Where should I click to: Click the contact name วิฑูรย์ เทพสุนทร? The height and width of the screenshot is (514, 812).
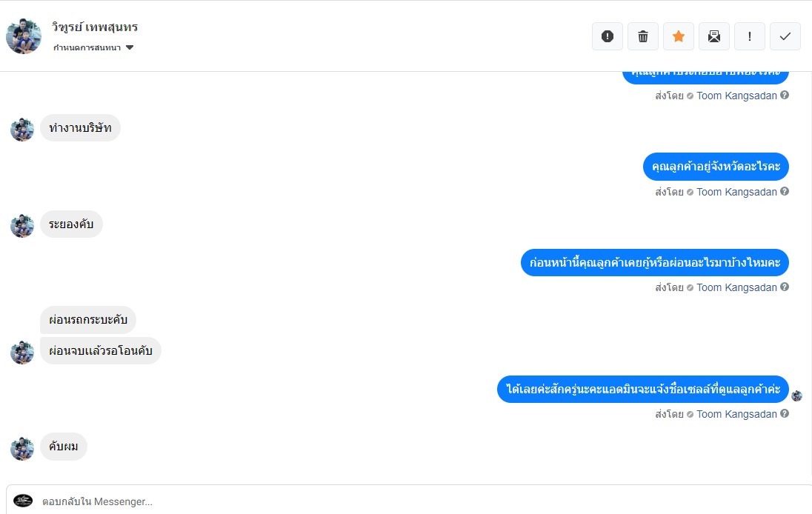tap(95, 27)
